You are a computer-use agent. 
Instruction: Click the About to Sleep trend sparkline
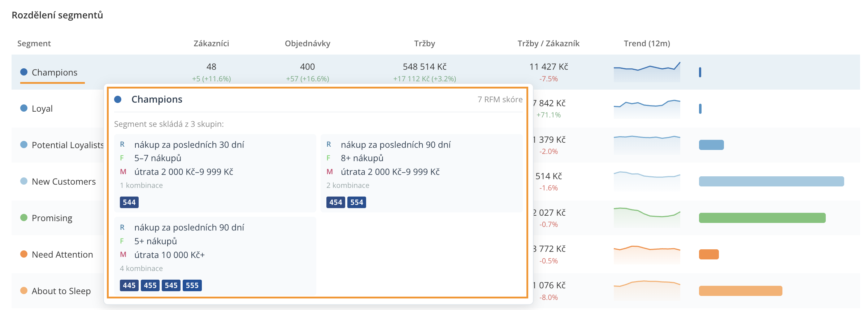tap(647, 290)
